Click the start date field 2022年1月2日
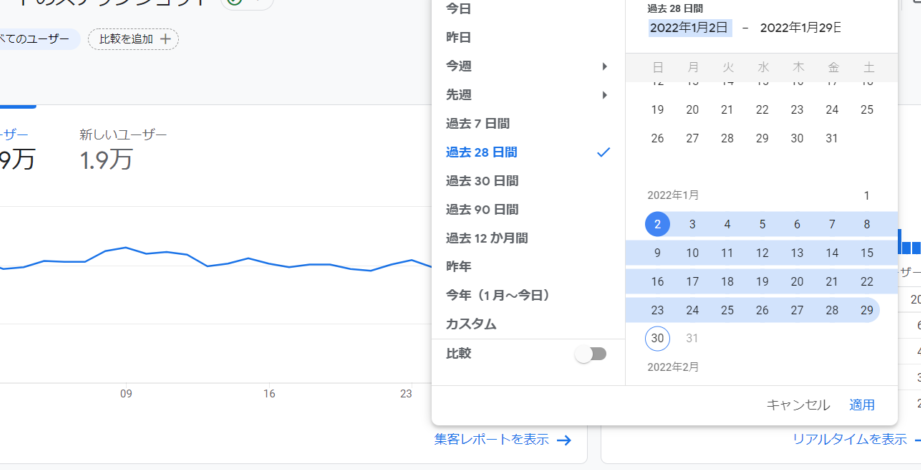 point(689,28)
